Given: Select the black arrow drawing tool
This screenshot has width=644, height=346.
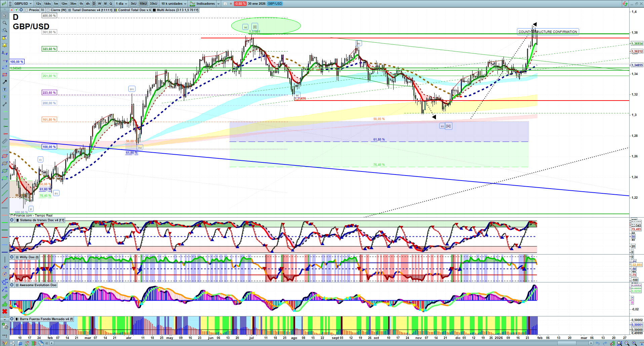Looking at the screenshot, I should 5,82.
